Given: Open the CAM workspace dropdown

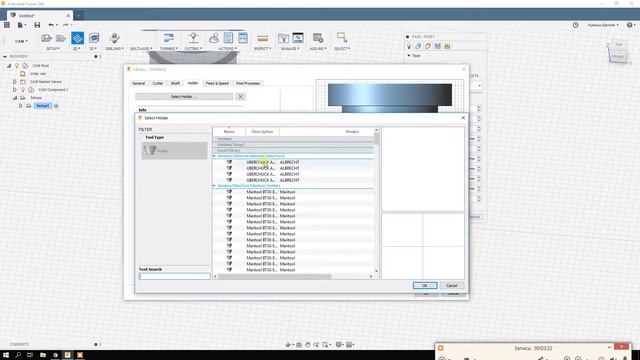Looking at the screenshot, I should 21,41.
